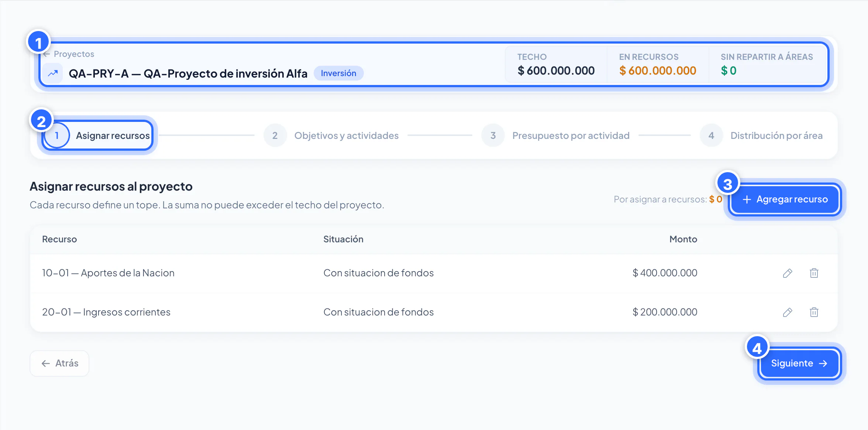
Task: Delete the Ingresos corrientes resource
Action: point(814,313)
